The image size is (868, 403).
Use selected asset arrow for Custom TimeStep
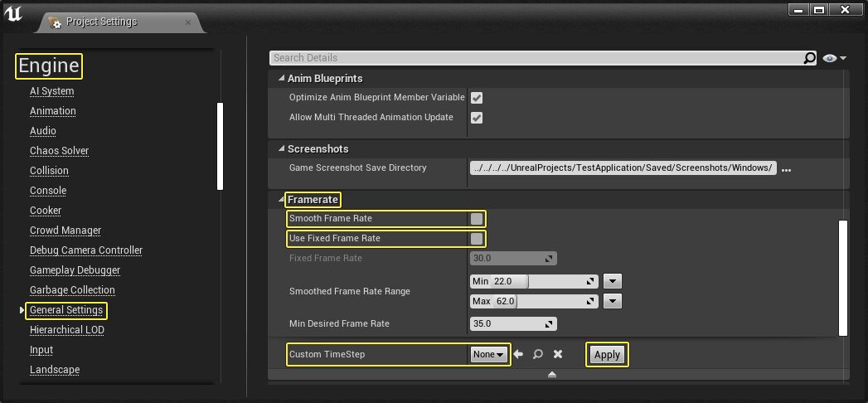(518, 354)
